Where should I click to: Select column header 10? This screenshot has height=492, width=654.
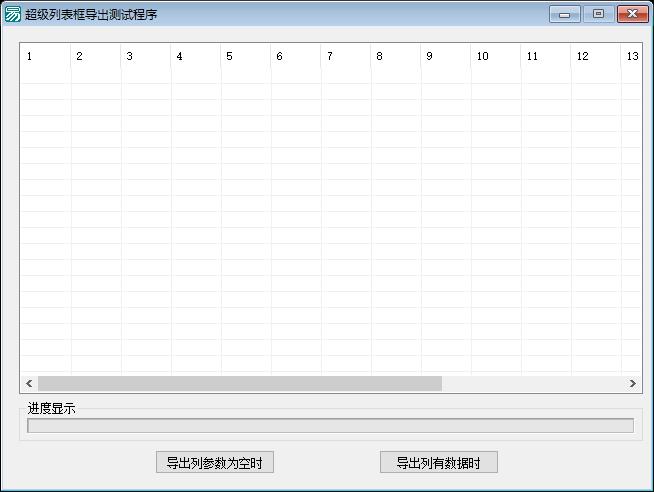(x=496, y=56)
